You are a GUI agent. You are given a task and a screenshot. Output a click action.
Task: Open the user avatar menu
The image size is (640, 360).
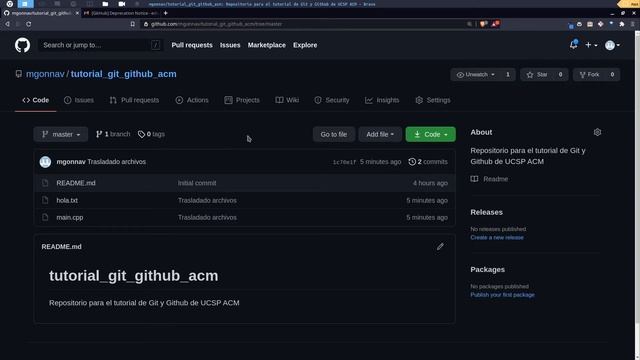(612, 45)
